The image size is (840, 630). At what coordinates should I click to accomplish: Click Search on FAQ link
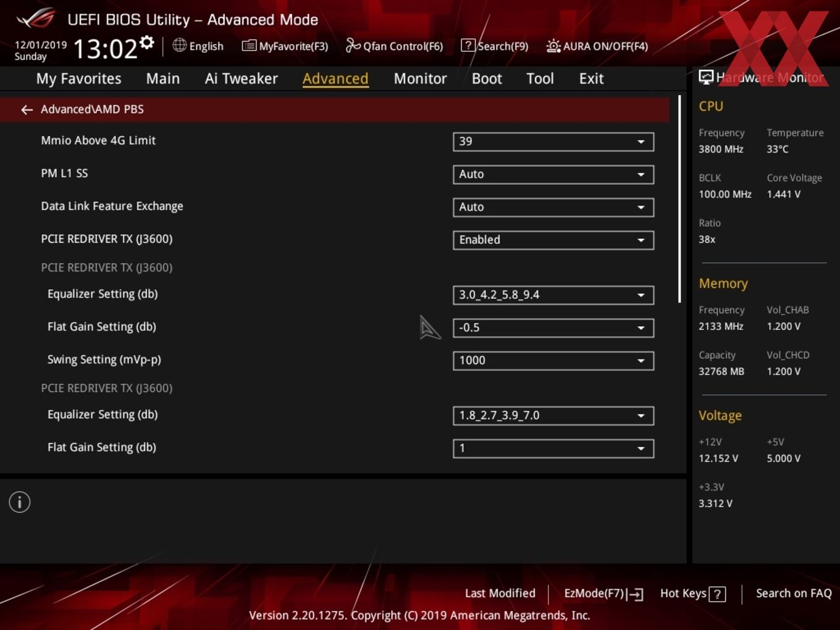click(x=794, y=593)
